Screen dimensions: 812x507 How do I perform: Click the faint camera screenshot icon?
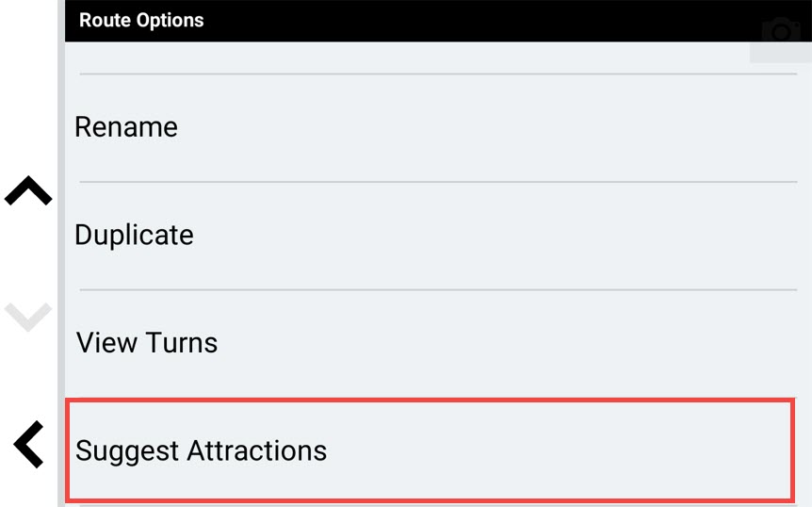(x=781, y=31)
